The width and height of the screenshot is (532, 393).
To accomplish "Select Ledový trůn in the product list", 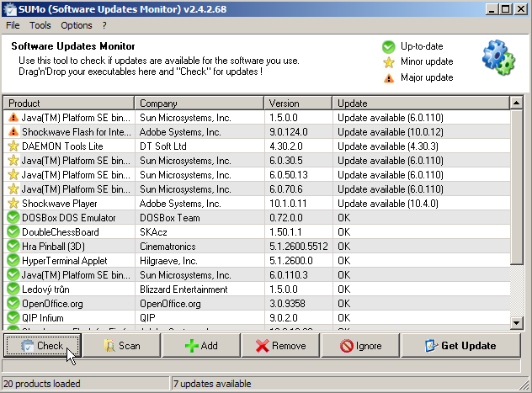I will (45, 289).
